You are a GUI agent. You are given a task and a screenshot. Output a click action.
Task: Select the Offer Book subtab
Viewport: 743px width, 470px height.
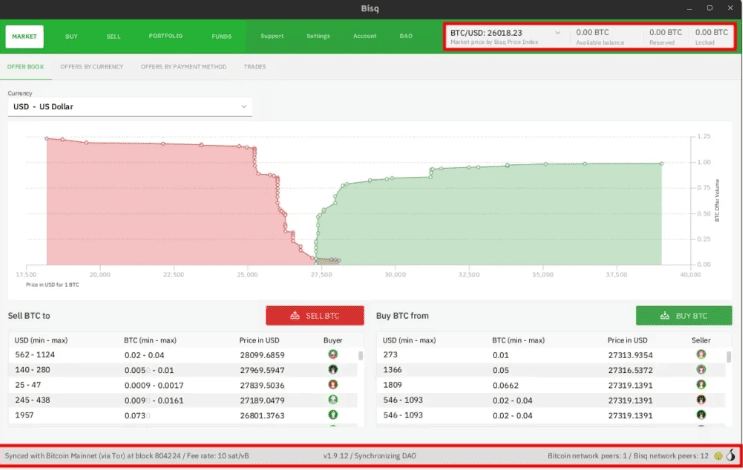[26, 67]
